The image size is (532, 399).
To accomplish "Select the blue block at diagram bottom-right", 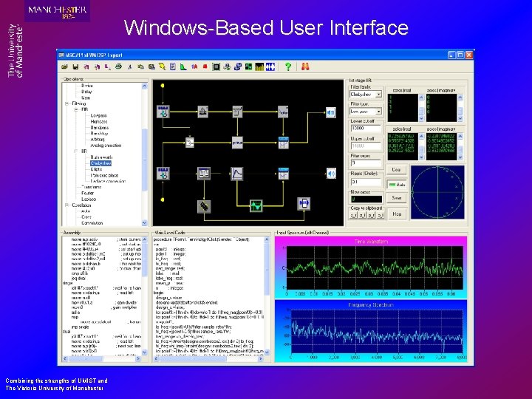I will pos(304,203).
